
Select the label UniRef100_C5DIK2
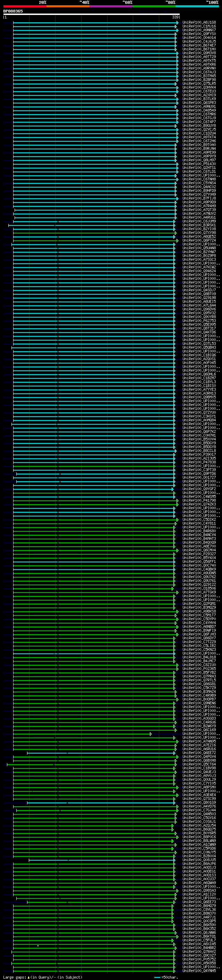click(199, 520)
